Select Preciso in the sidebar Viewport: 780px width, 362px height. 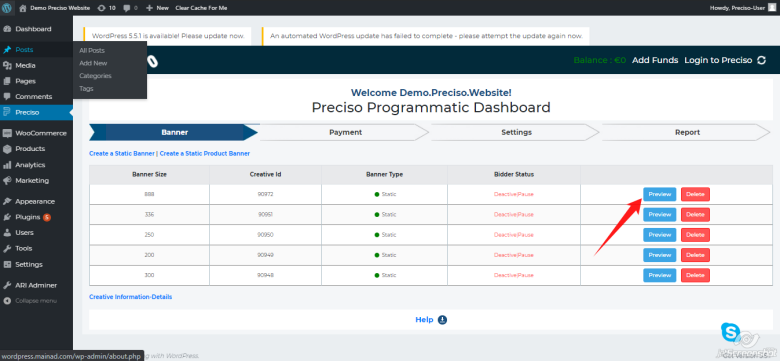pos(36,112)
